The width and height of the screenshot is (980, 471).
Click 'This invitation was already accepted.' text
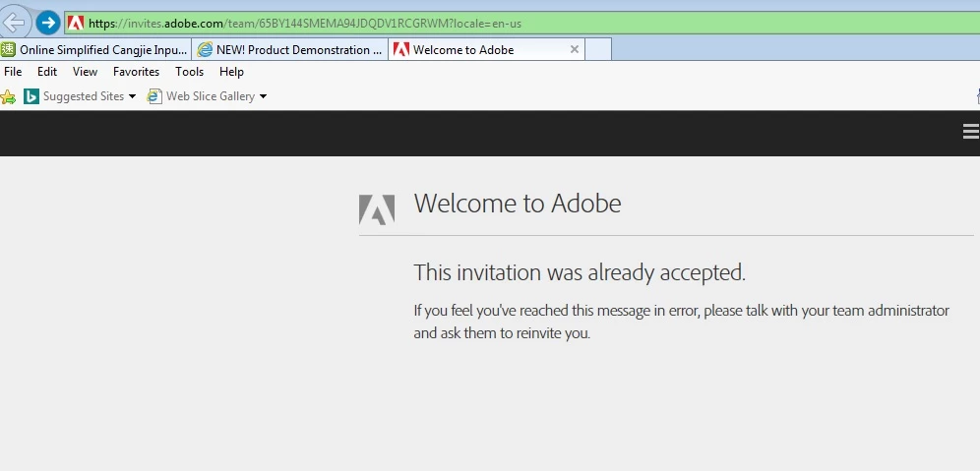[580, 272]
